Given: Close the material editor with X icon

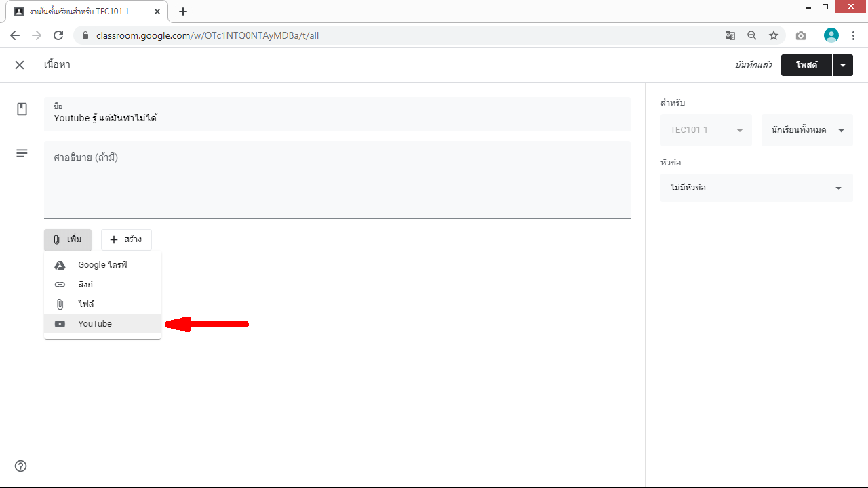Looking at the screenshot, I should coord(20,65).
